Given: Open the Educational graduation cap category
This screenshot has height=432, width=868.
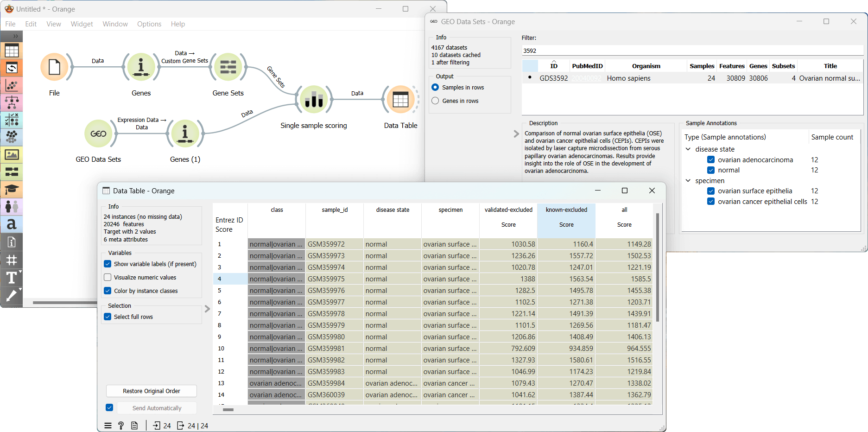Looking at the screenshot, I should coord(12,190).
